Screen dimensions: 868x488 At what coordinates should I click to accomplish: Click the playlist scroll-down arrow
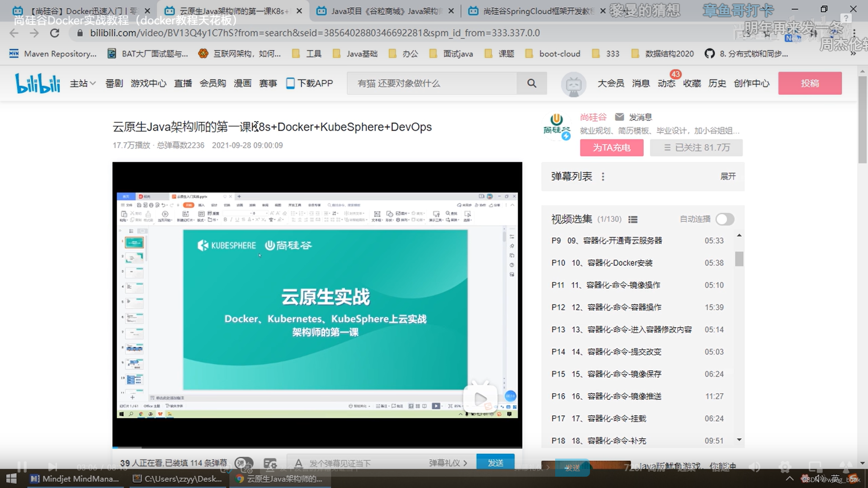[739, 440]
